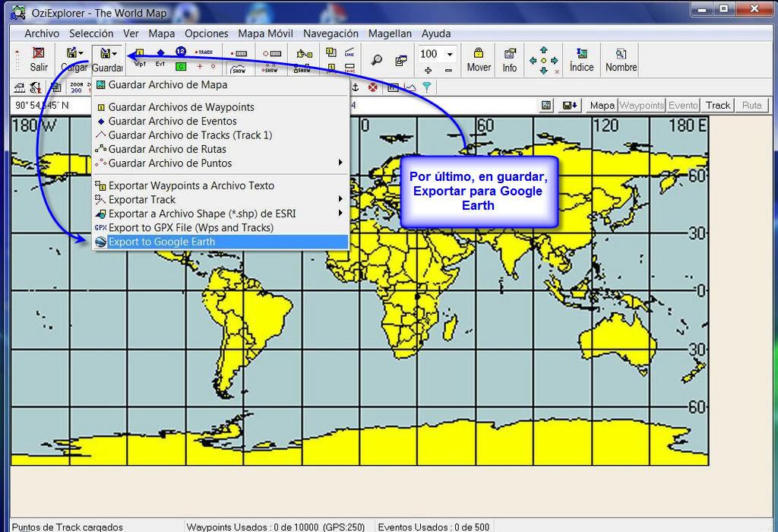Open the Ayuda menu
The height and width of the screenshot is (532, 778).
click(x=436, y=33)
